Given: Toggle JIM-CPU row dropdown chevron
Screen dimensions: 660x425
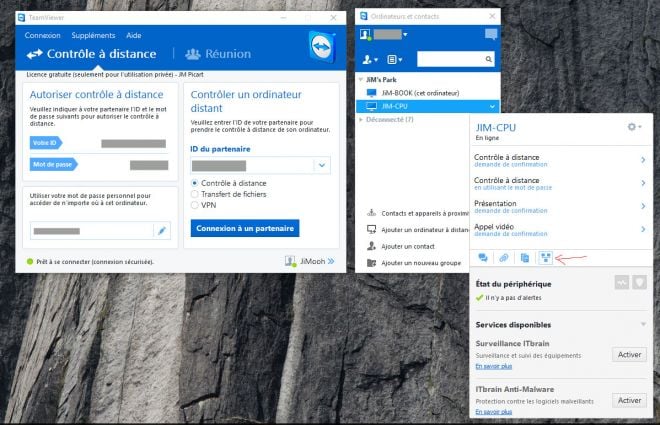Looking at the screenshot, I should pyautogui.click(x=492, y=106).
